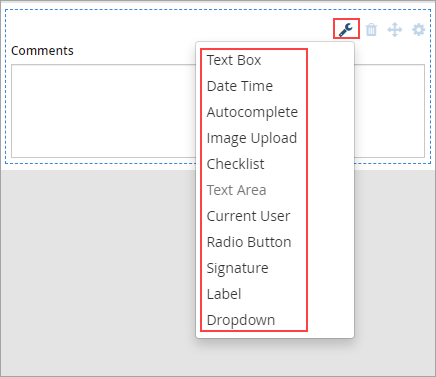The width and height of the screenshot is (436, 377).
Task: Click empty space right of menu items
Action: tap(330, 190)
